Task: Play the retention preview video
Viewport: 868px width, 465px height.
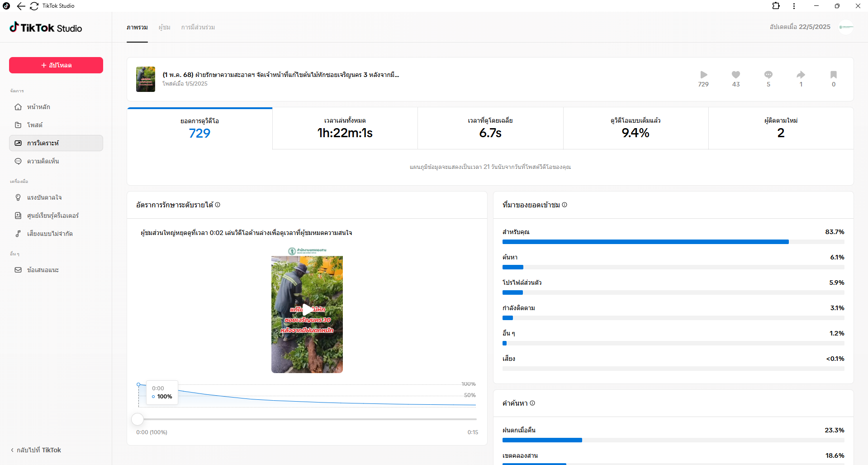Action: (307, 310)
